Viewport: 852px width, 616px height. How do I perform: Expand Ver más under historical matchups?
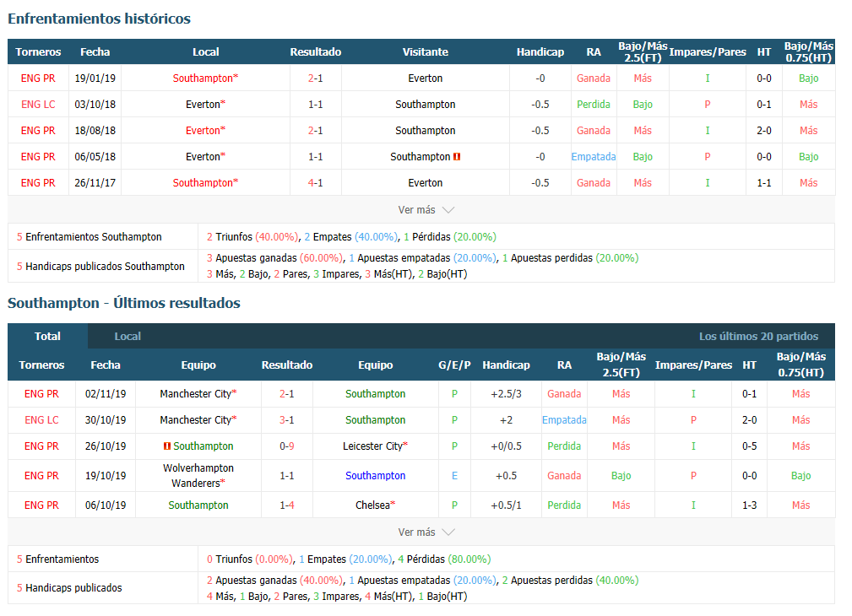pos(426,209)
